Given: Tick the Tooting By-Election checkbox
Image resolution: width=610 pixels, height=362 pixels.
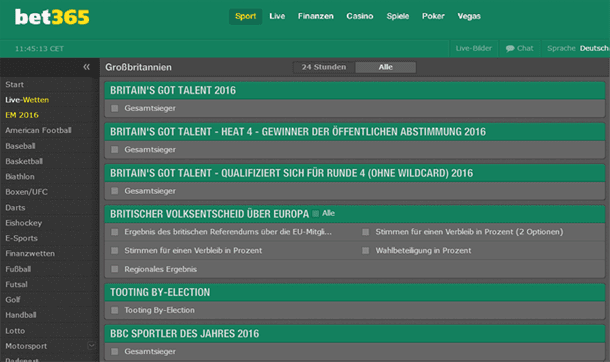Looking at the screenshot, I should tap(115, 310).
